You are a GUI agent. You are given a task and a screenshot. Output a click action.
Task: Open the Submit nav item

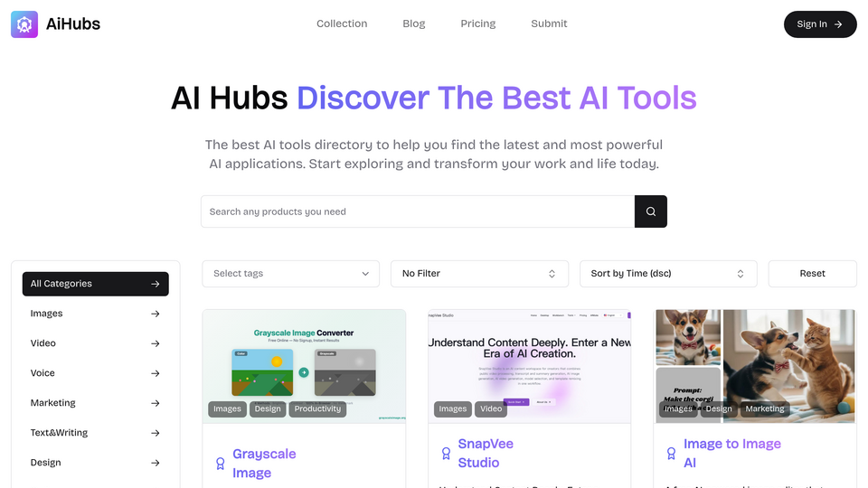[549, 23]
